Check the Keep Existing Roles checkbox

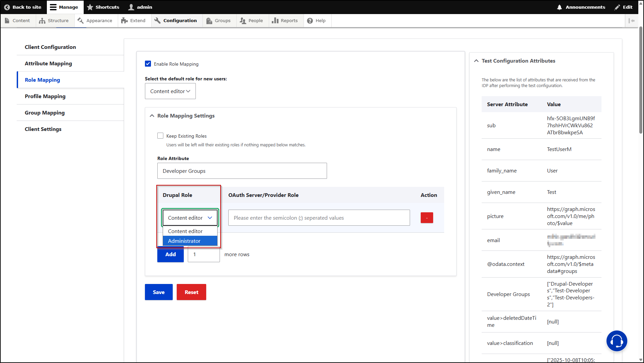(x=160, y=136)
